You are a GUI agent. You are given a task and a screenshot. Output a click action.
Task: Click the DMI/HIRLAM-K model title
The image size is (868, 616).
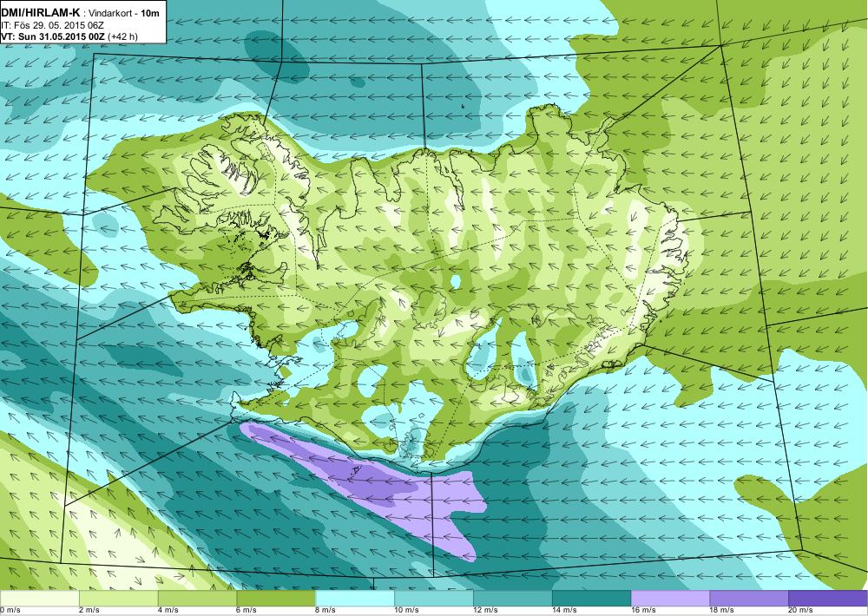41,13
